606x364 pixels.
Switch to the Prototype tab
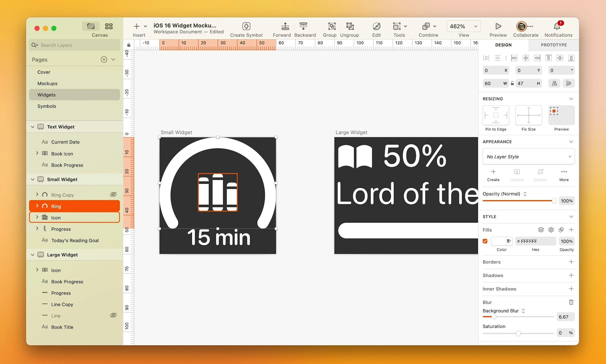click(553, 45)
